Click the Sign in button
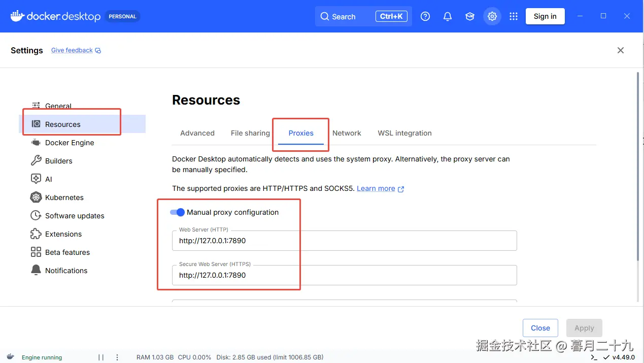The height and width of the screenshot is (363, 644). pyautogui.click(x=545, y=16)
